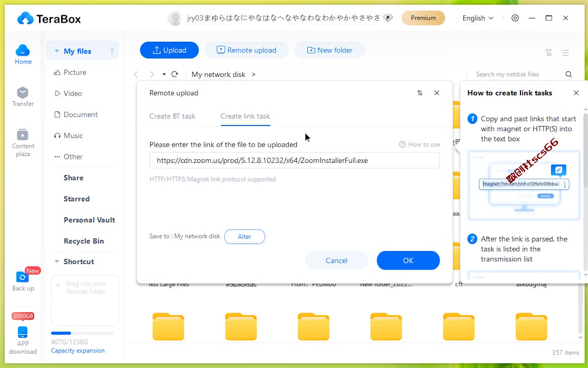Click the Premium button
This screenshot has width=588, height=368.
coord(423,18)
